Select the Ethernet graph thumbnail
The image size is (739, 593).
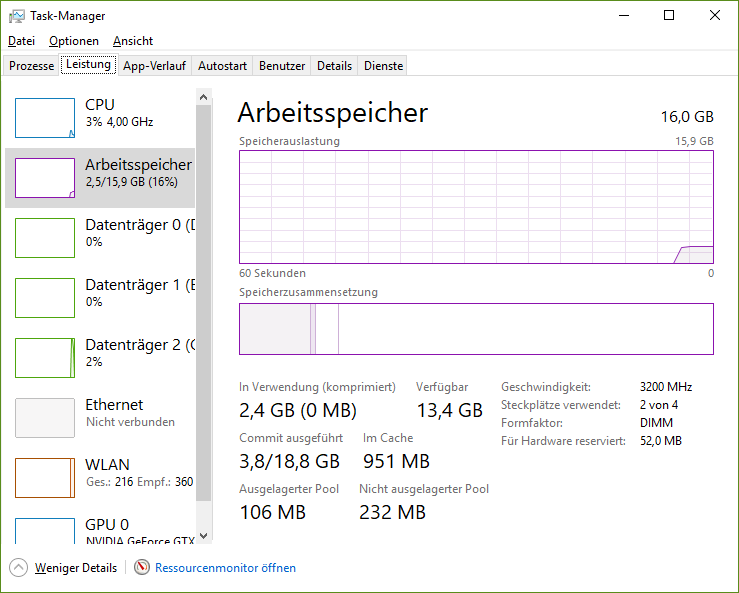point(45,418)
